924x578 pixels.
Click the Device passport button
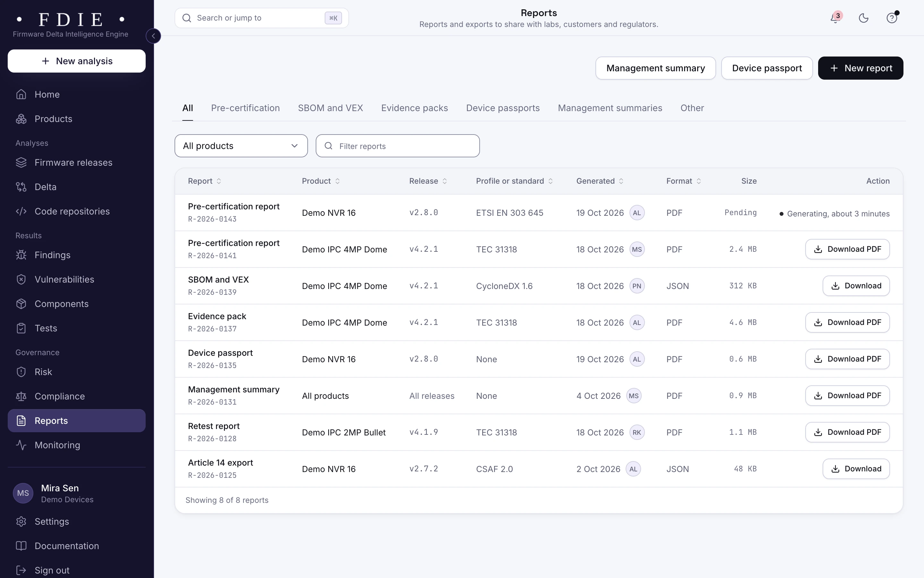pyautogui.click(x=767, y=68)
